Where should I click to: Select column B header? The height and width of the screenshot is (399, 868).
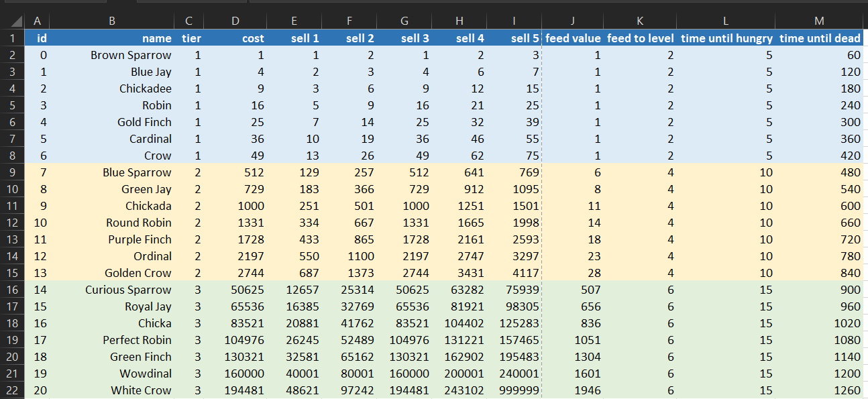tap(112, 21)
